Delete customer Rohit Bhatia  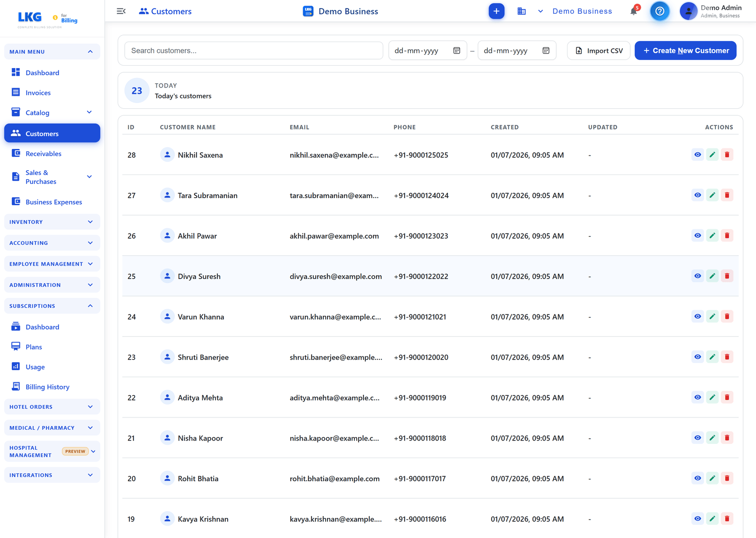727,478
